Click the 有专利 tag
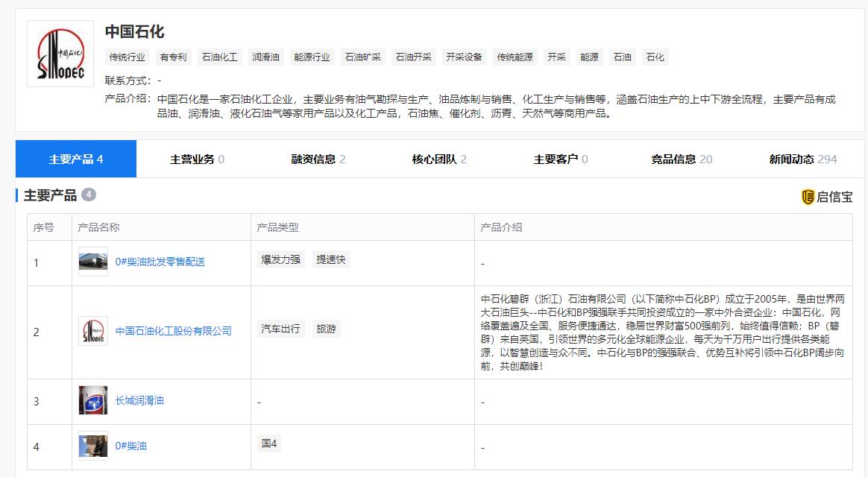868x477 pixels. pos(173,57)
